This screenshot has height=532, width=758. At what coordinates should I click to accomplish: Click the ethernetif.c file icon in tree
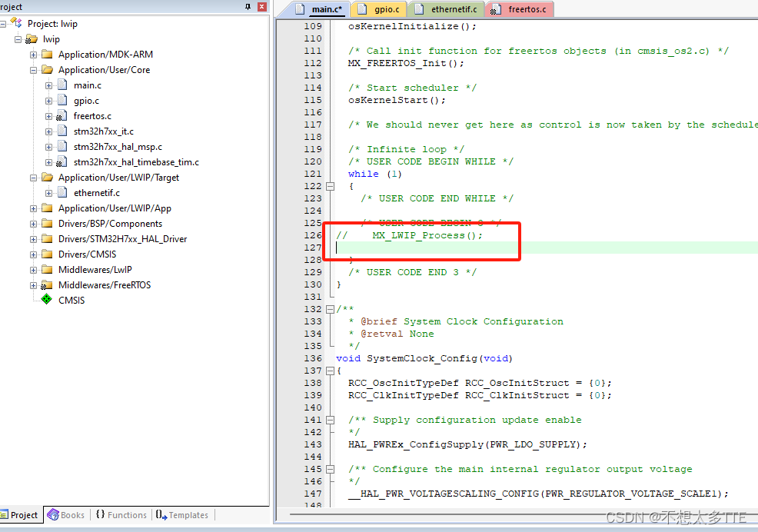click(x=61, y=192)
